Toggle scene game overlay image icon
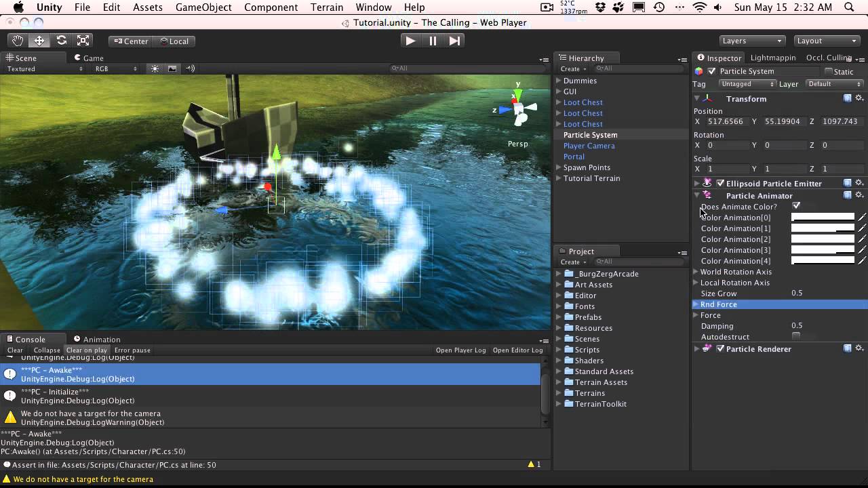Screen dimensions: 868x488 click(172, 68)
